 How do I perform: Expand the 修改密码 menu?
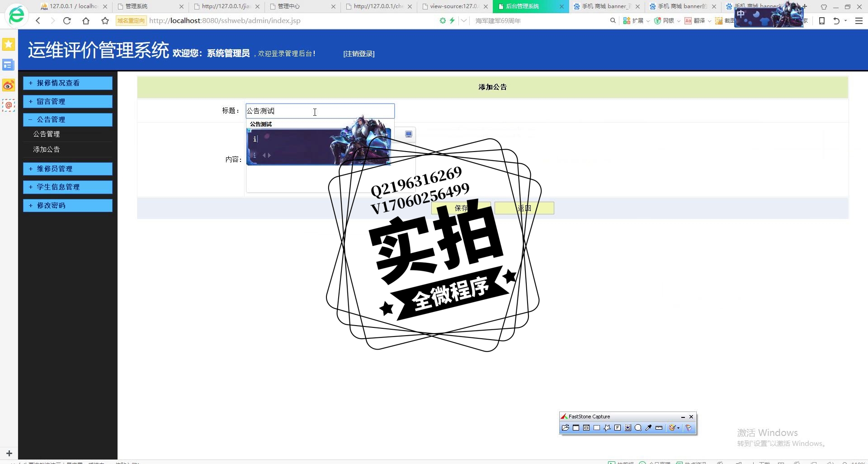pos(68,206)
